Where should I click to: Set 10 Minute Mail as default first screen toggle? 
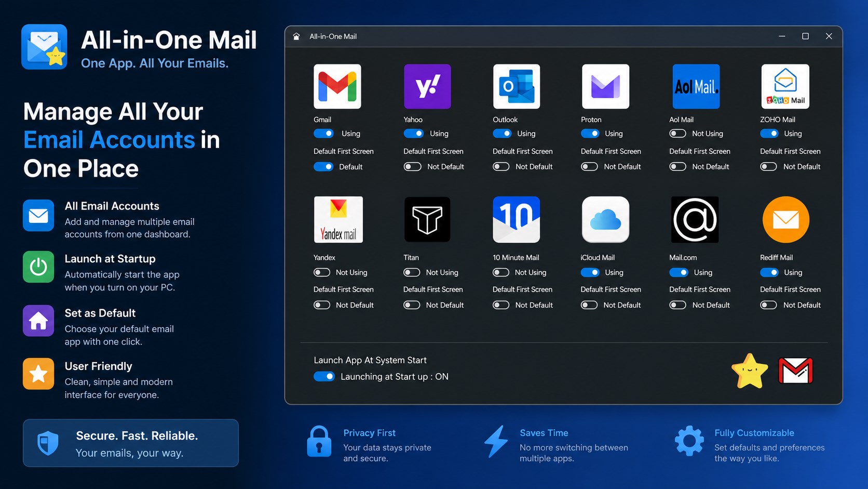(x=501, y=305)
